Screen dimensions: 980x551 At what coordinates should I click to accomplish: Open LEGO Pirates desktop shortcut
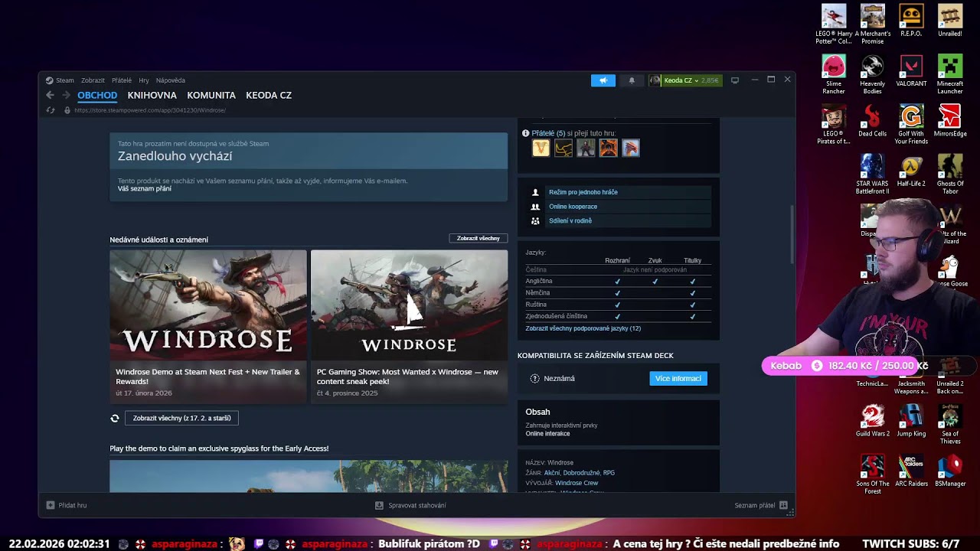[834, 124]
